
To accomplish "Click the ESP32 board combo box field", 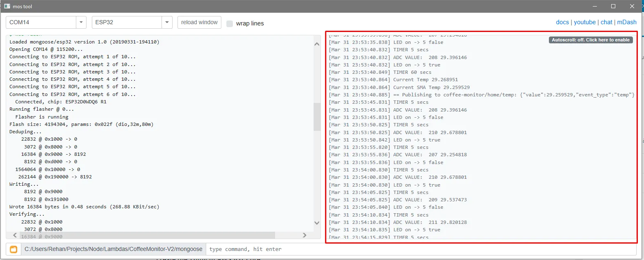I will click(x=127, y=22).
